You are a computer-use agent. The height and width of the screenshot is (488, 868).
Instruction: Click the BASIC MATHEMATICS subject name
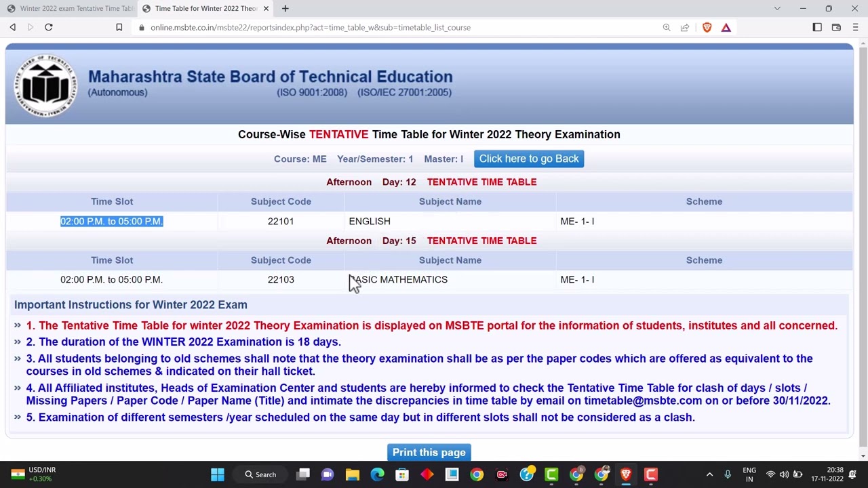398,279
